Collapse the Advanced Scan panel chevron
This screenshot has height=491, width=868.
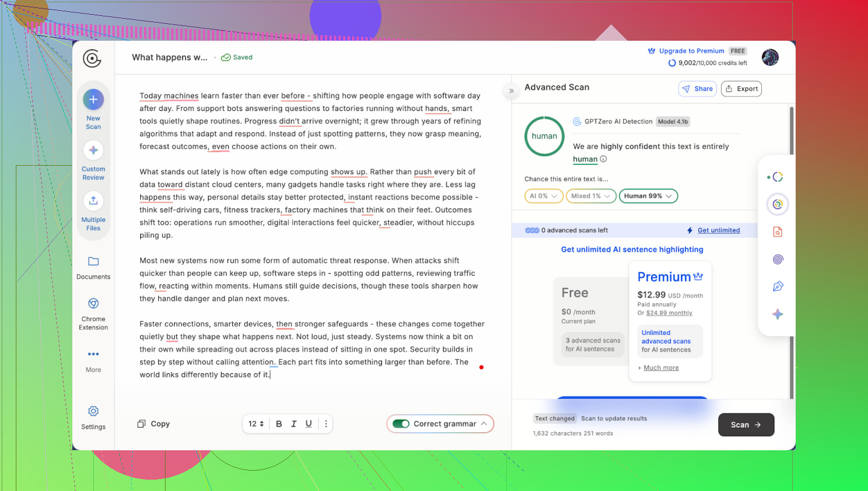coord(511,91)
